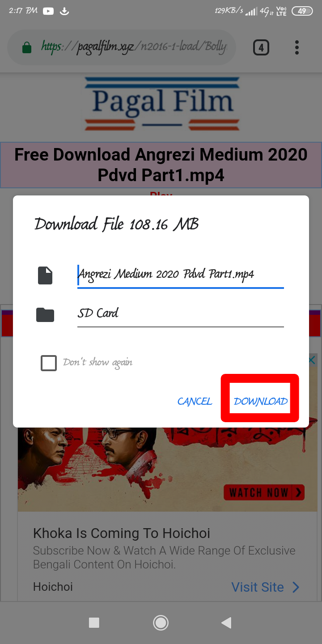Image resolution: width=322 pixels, height=644 pixels.
Task: Tap the Recent apps square button
Action: [x=94, y=623]
